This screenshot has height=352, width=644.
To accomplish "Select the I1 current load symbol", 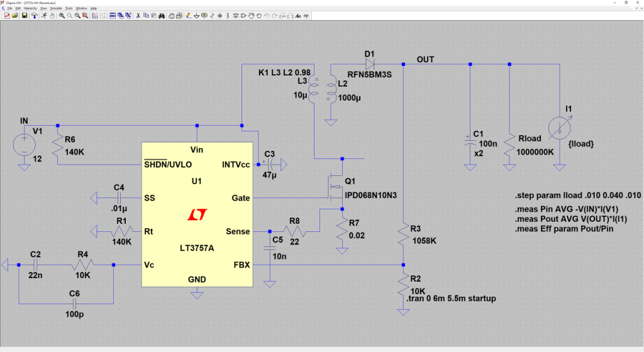I will 559,128.
